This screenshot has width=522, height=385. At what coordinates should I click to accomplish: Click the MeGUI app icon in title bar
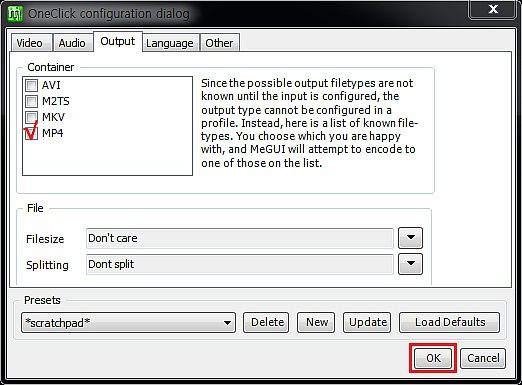tap(15, 14)
